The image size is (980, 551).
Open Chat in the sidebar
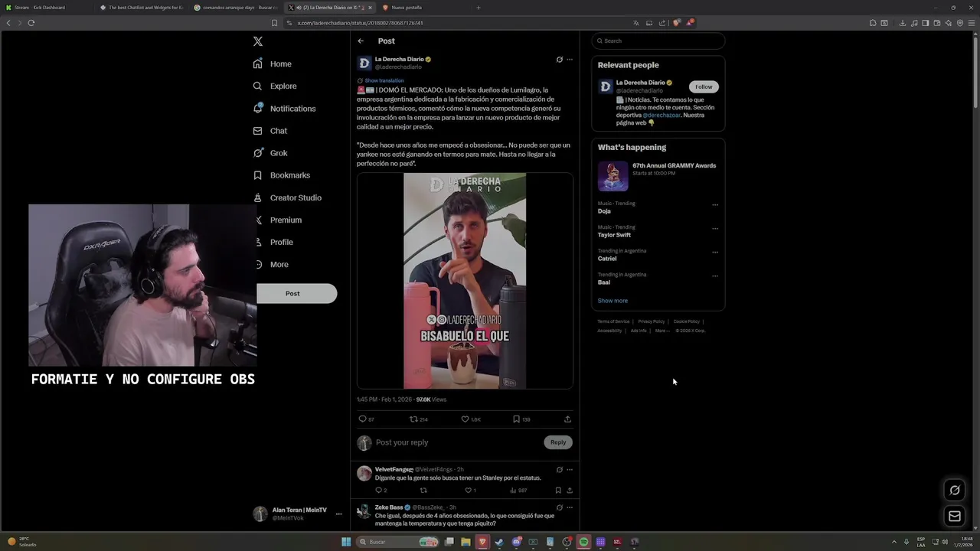click(270, 131)
